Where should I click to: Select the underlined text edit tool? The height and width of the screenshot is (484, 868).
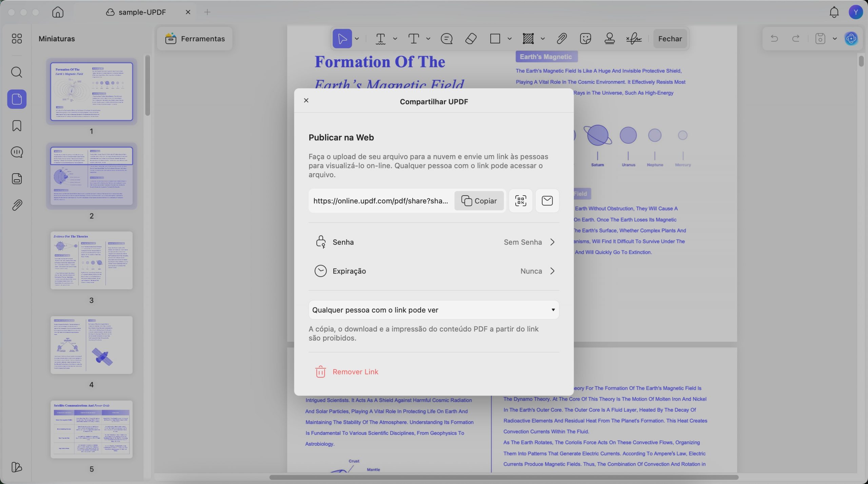coord(380,39)
